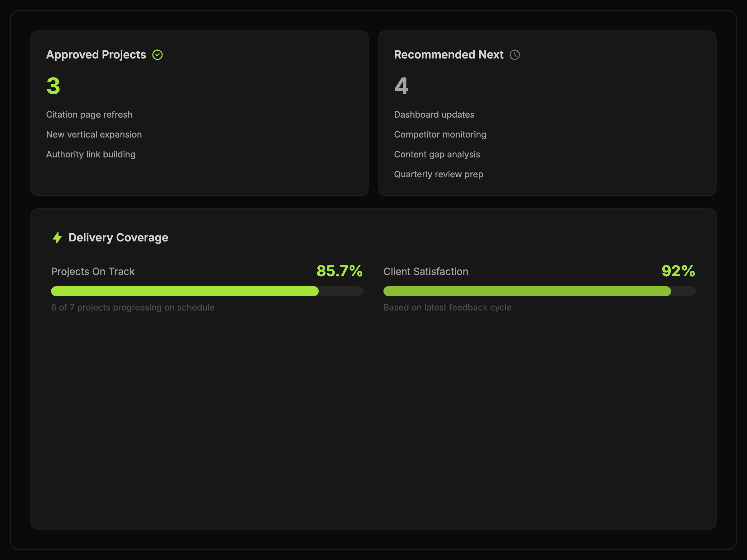This screenshot has width=747, height=560.
Task: Select the Citation page refresh item
Action: (x=89, y=115)
